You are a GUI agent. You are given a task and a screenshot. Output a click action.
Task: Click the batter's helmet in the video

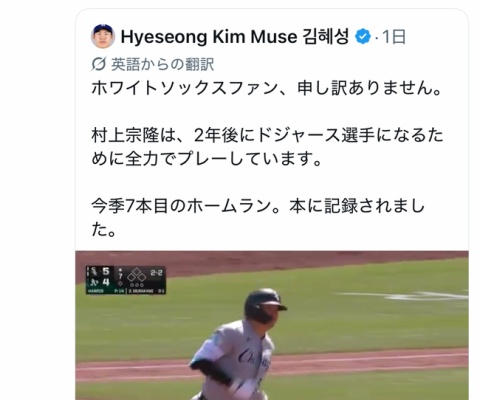point(264,305)
